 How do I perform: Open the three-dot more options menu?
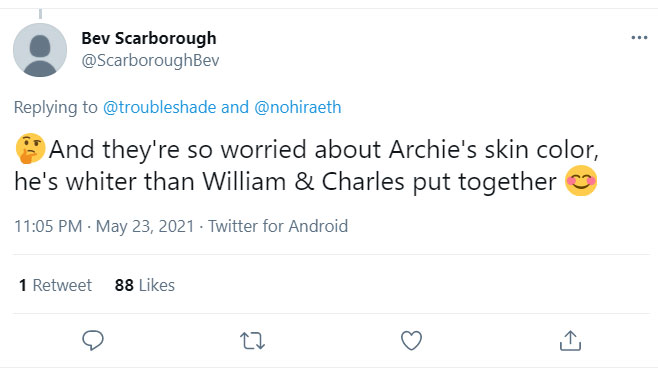(x=639, y=38)
